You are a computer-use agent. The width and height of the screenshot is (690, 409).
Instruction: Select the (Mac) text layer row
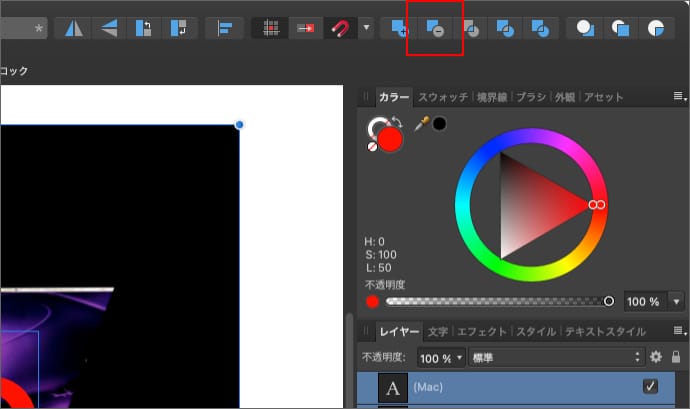pyautogui.click(x=500, y=386)
